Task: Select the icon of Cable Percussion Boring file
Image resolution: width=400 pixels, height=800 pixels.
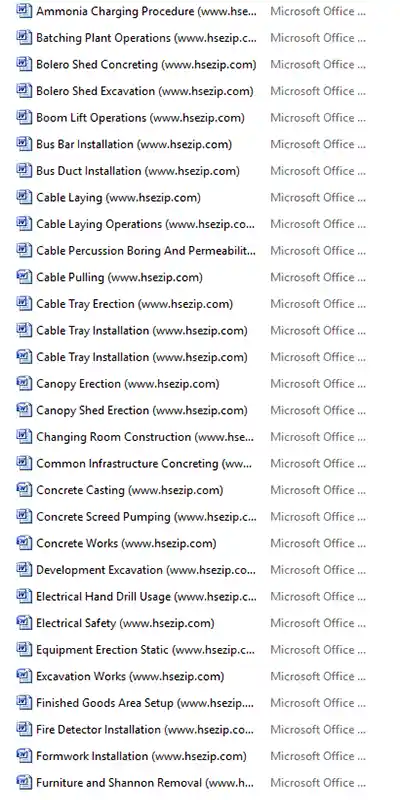Action: tap(24, 250)
